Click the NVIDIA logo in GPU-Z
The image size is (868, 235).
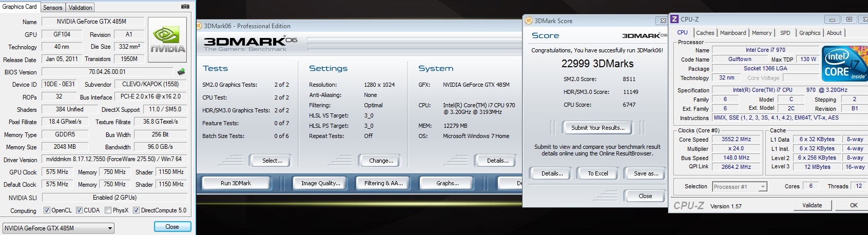coord(167,40)
